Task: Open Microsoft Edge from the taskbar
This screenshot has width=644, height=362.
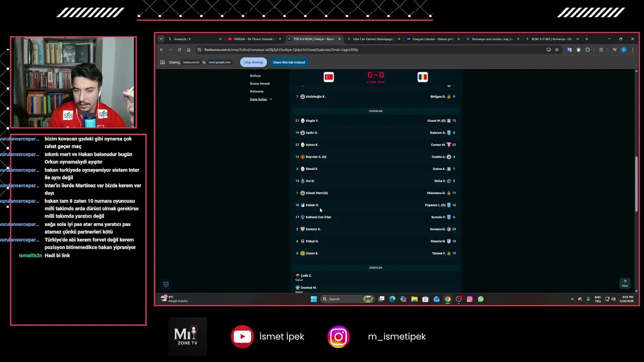Action: pyautogui.click(x=392, y=299)
